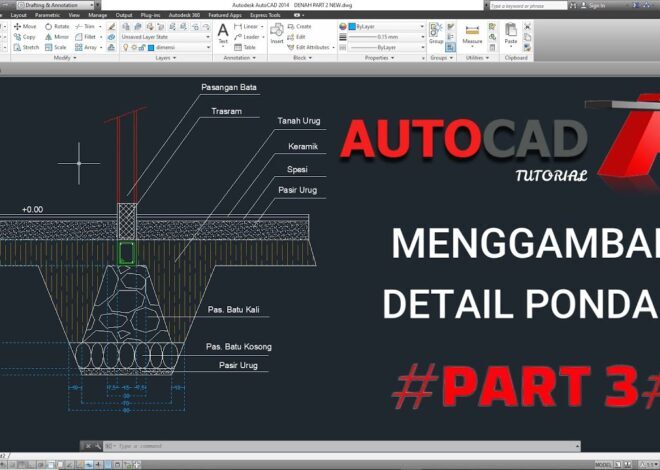Toggle group selection on/off icon
This screenshot has height=470, width=660.
[450, 48]
